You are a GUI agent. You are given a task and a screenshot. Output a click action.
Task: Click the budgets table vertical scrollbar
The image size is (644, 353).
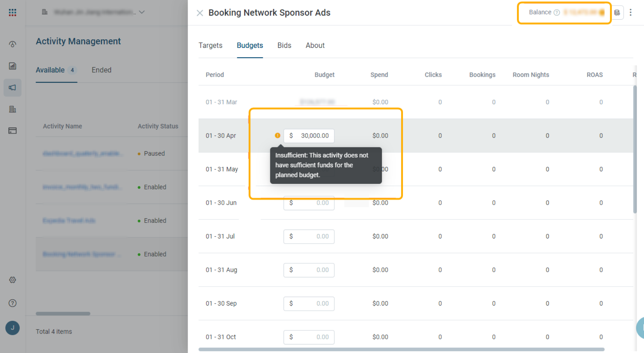point(635,149)
